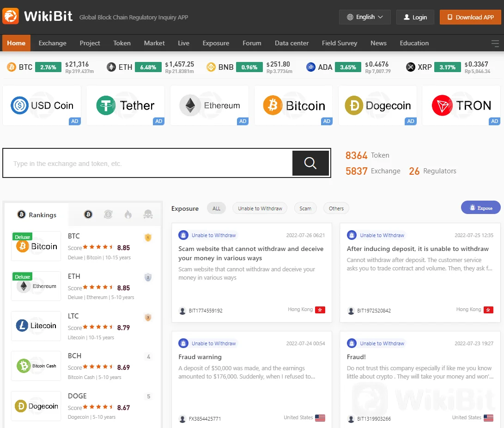The width and height of the screenshot is (504, 428).
Task: Open post 'Scam website that cannot withdraw'
Action: [x=251, y=253]
